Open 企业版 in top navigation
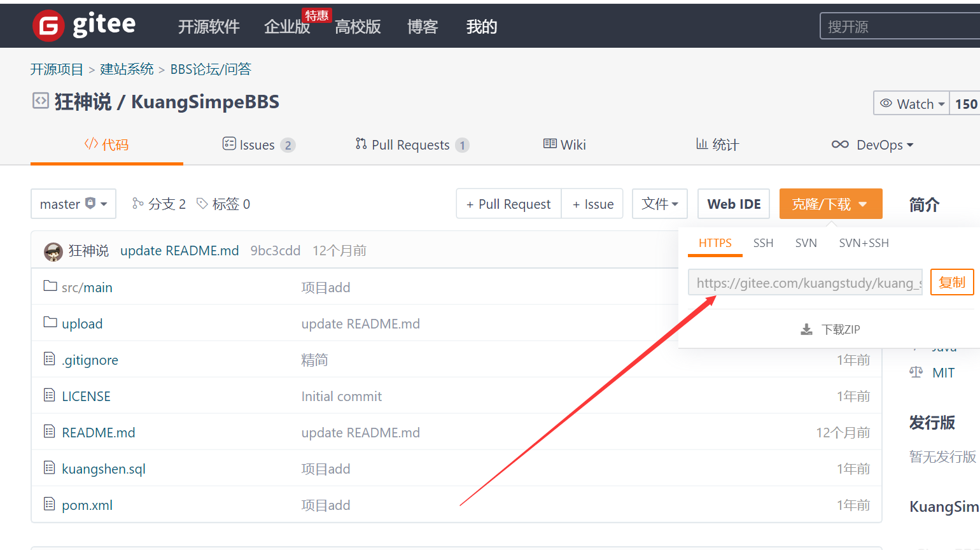This screenshot has width=980, height=550. pos(287,27)
